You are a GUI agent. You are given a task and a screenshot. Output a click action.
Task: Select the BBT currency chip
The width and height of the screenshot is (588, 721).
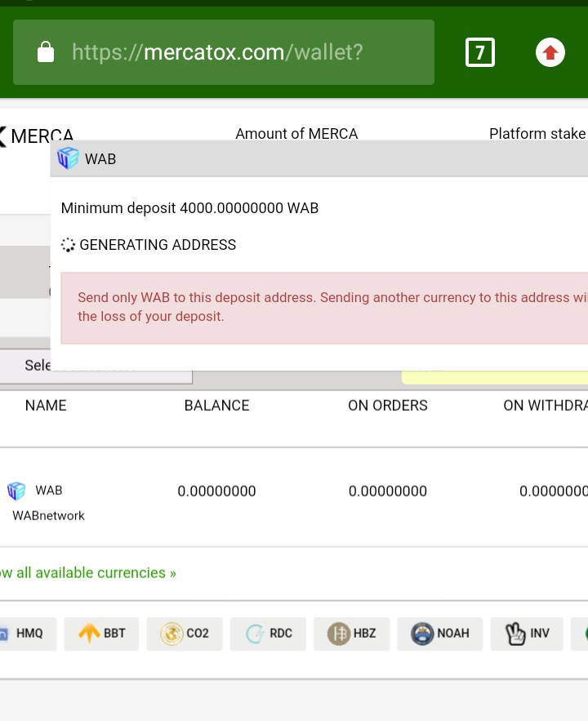click(101, 634)
